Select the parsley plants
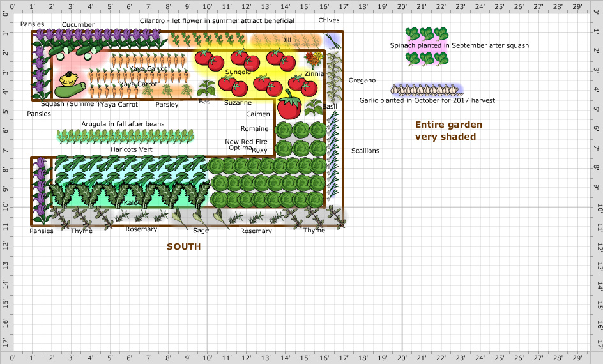The image size is (603, 364). (167, 91)
